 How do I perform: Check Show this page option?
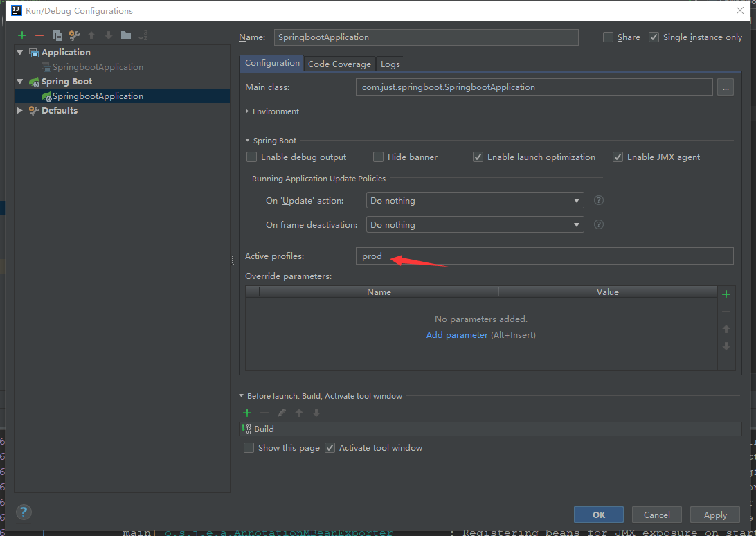tap(249, 448)
